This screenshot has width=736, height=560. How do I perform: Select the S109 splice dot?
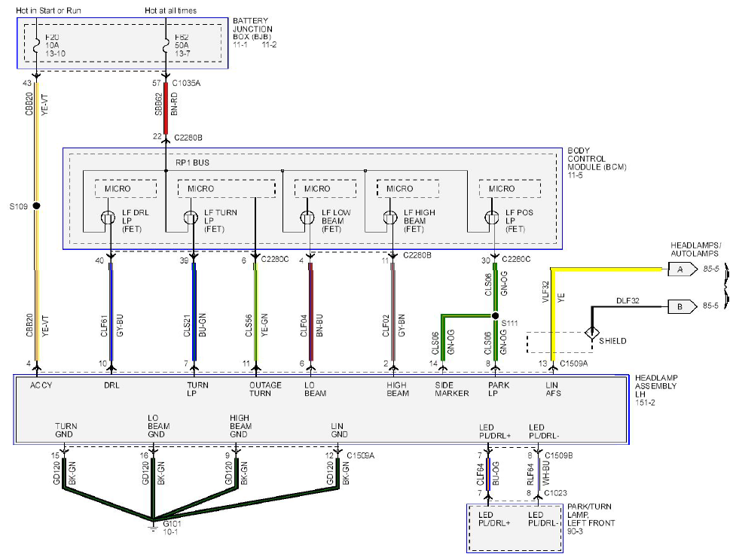click(x=37, y=205)
